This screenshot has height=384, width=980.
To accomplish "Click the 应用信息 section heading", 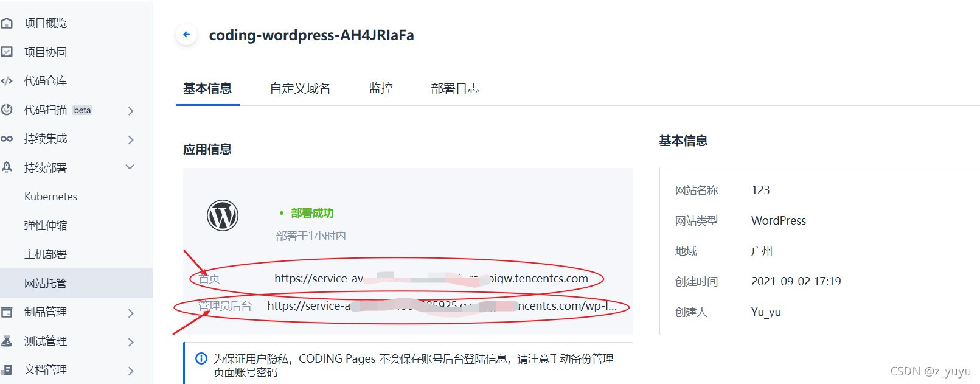I will (207, 149).
